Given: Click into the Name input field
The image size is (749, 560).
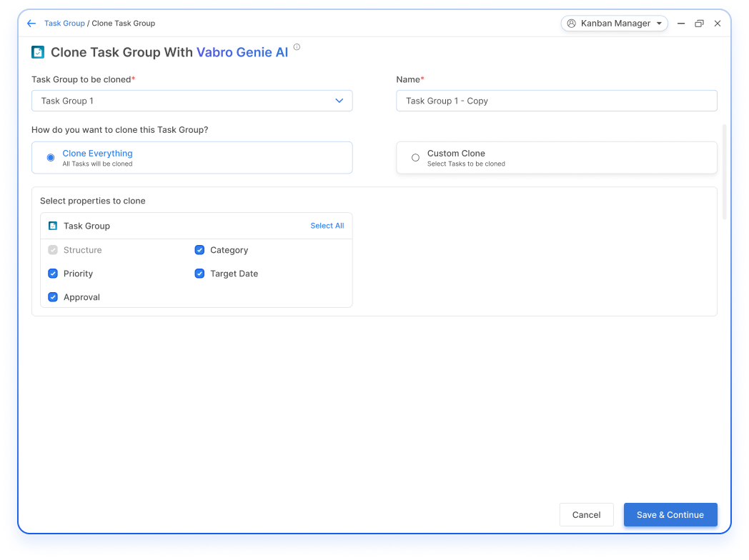Looking at the screenshot, I should click(556, 101).
